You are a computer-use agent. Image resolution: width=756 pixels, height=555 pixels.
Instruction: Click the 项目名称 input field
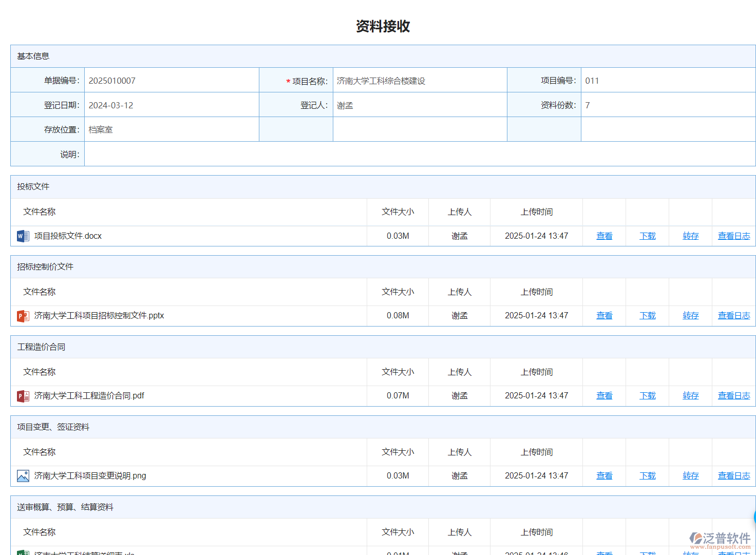pyautogui.click(x=419, y=81)
